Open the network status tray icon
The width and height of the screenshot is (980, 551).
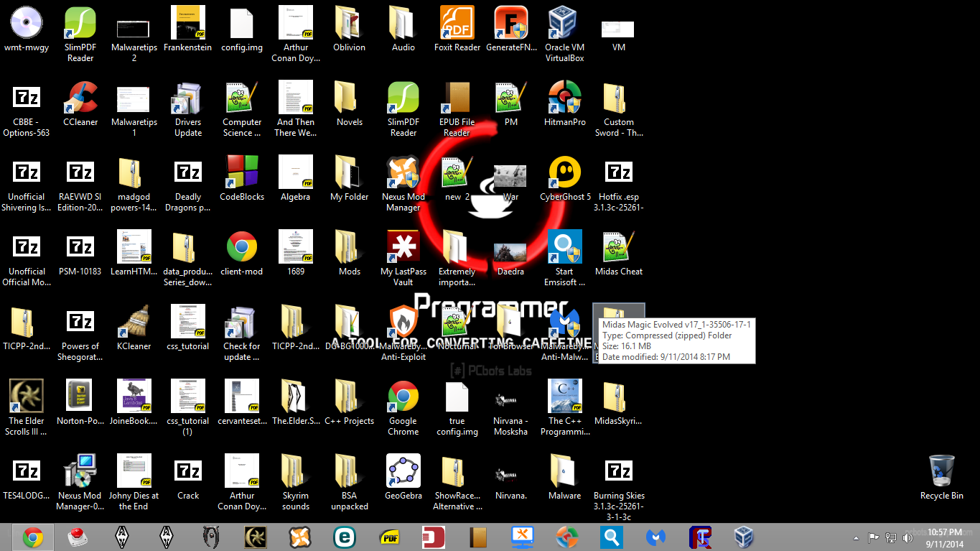click(890, 537)
